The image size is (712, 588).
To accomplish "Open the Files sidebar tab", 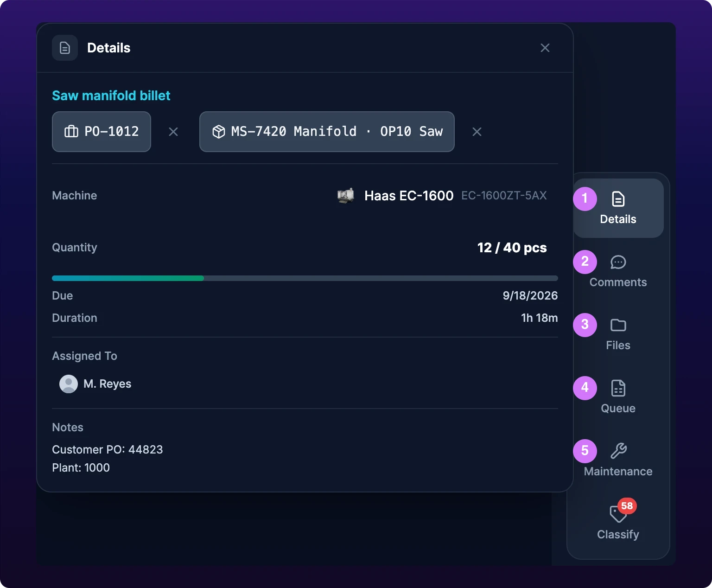I will pyautogui.click(x=618, y=334).
